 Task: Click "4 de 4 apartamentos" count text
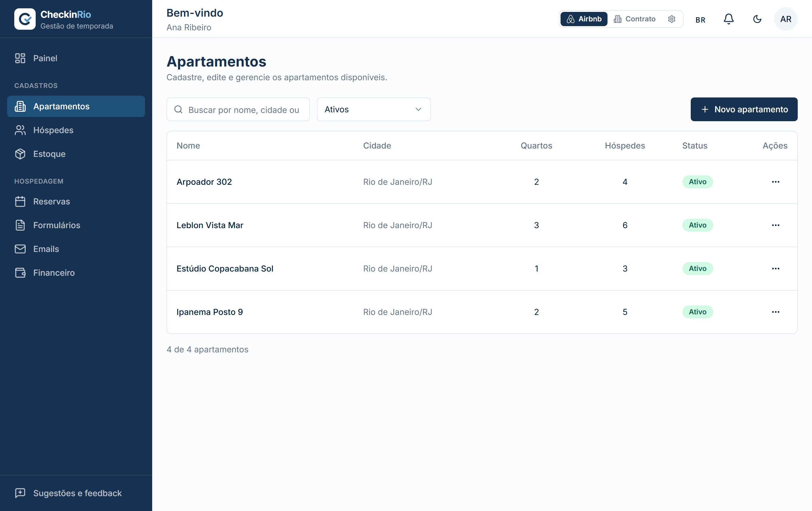click(207, 350)
